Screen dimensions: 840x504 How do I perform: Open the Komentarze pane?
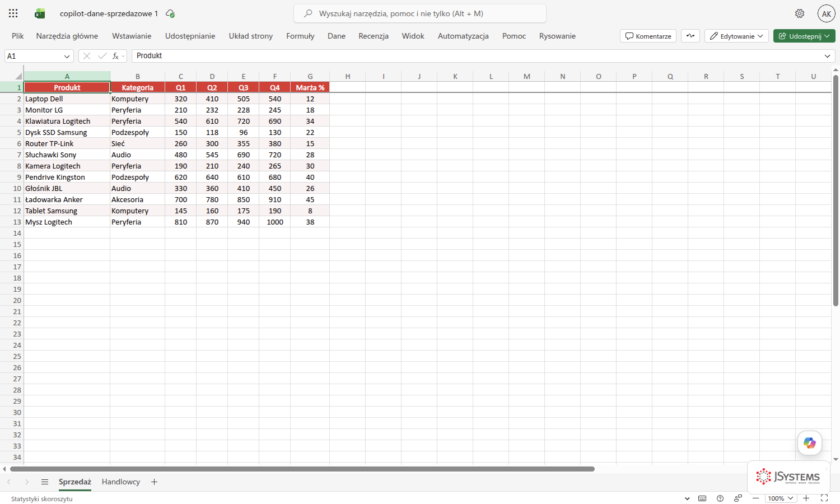pos(648,36)
